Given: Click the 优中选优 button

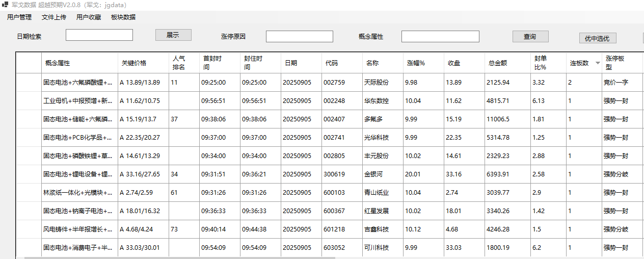Looking at the screenshot, I should 598,38.
